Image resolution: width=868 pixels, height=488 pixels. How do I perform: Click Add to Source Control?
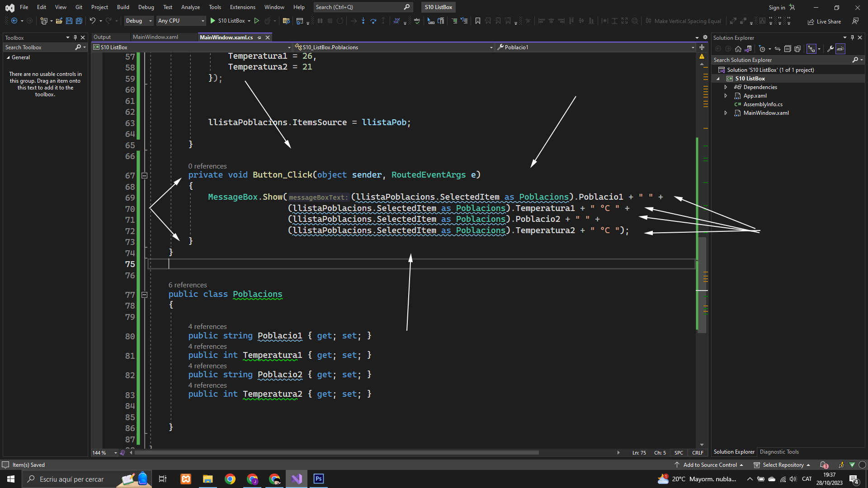pos(710,465)
